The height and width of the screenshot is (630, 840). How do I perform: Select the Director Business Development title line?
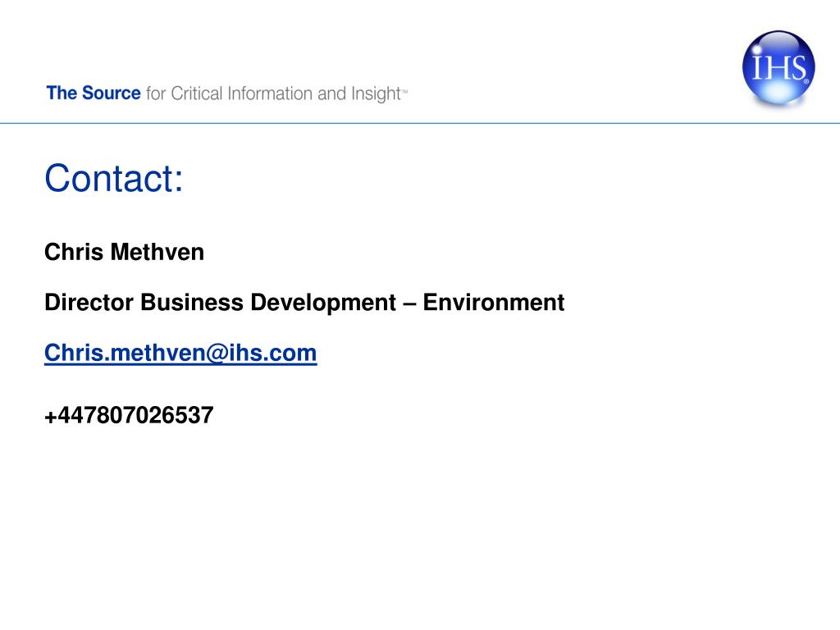304,303
